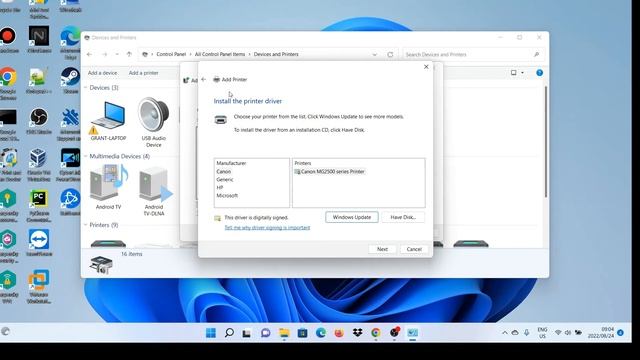Viewport: 640px width, 360px height.
Task: Open the Wi-Fi network tray icon
Action: 558,333
